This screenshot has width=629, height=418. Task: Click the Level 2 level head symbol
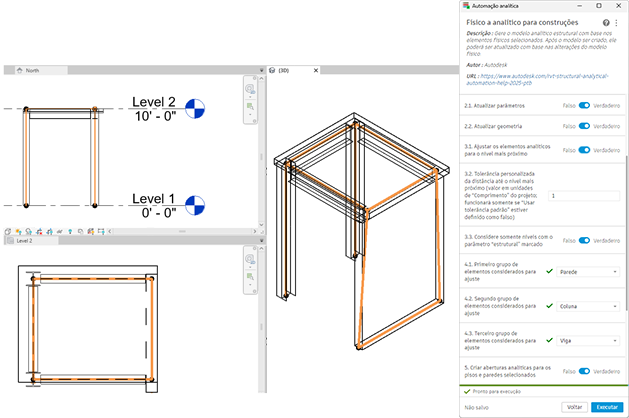(195, 109)
